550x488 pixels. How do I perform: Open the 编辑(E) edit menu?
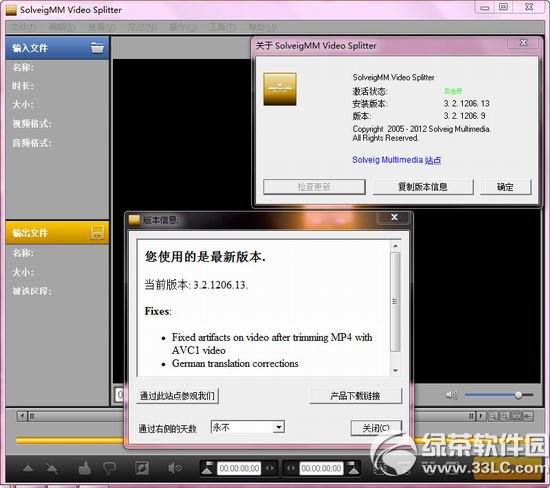tap(62, 27)
